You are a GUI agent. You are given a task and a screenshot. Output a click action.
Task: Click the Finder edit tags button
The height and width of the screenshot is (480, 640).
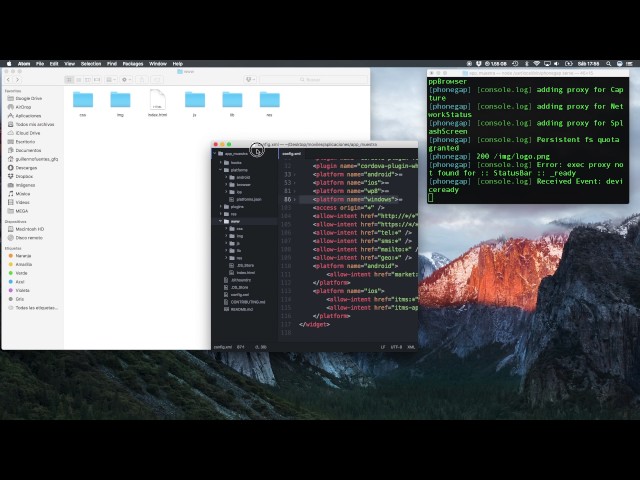click(157, 80)
